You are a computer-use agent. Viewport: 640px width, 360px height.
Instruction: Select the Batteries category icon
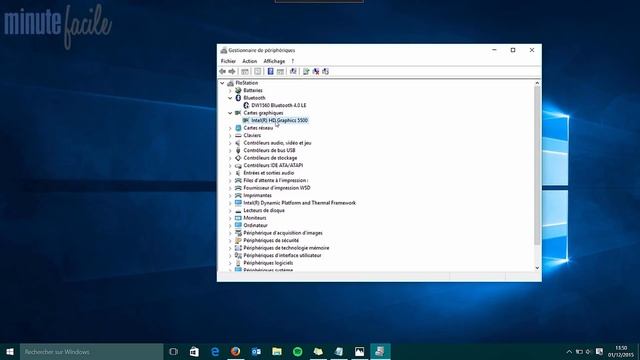(238, 90)
